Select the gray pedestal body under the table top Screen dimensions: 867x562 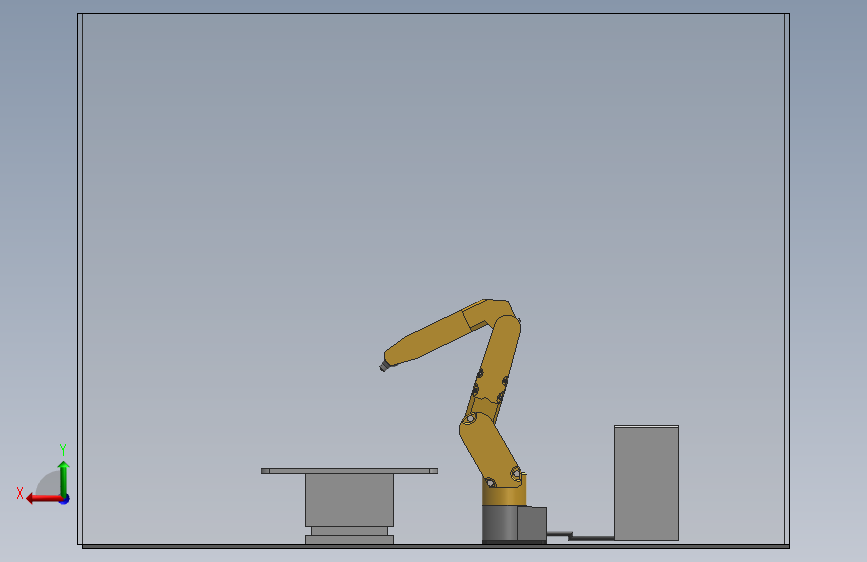point(349,500)
